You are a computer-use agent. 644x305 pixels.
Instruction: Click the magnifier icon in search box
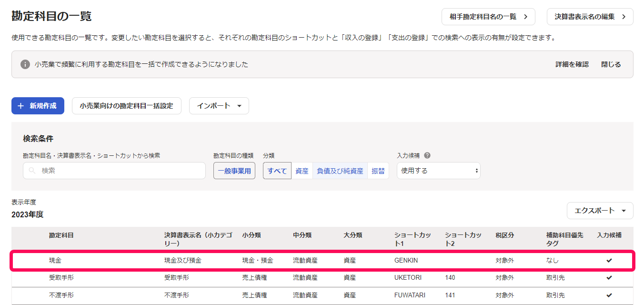(32, 171)
